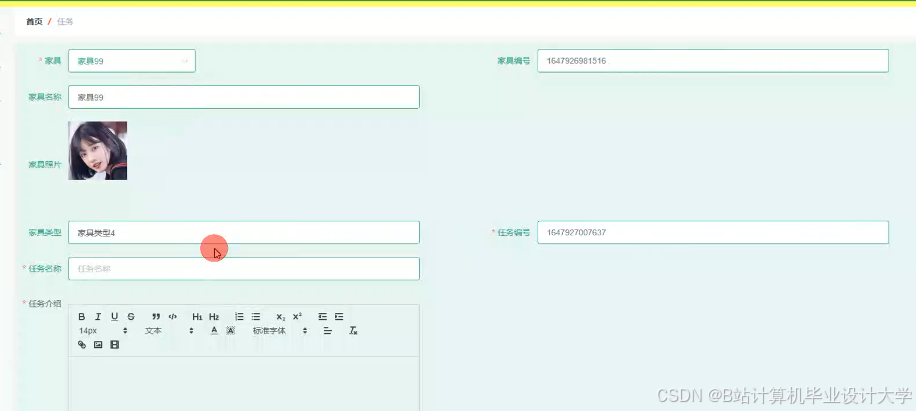Click the 家具照片 field label

tap(45, 165)
